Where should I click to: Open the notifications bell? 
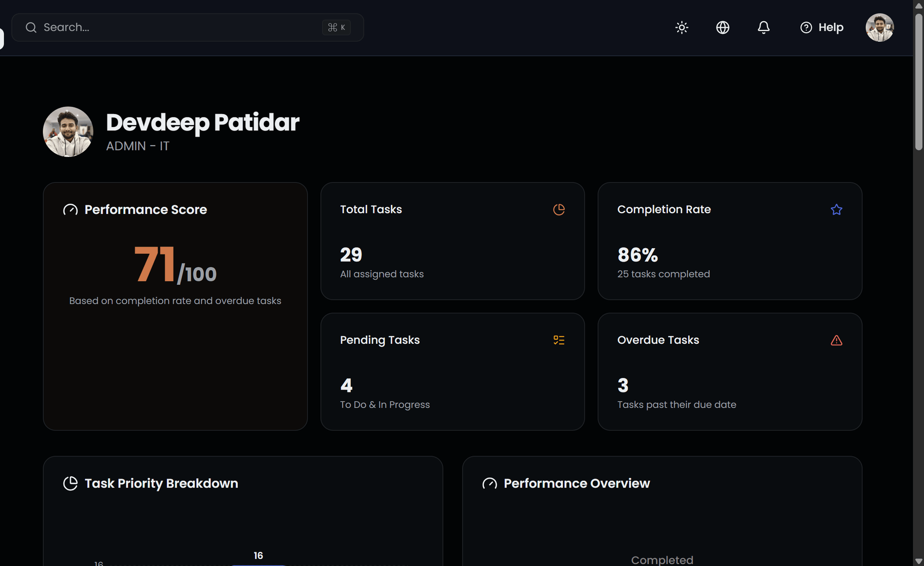click(763, 27)
